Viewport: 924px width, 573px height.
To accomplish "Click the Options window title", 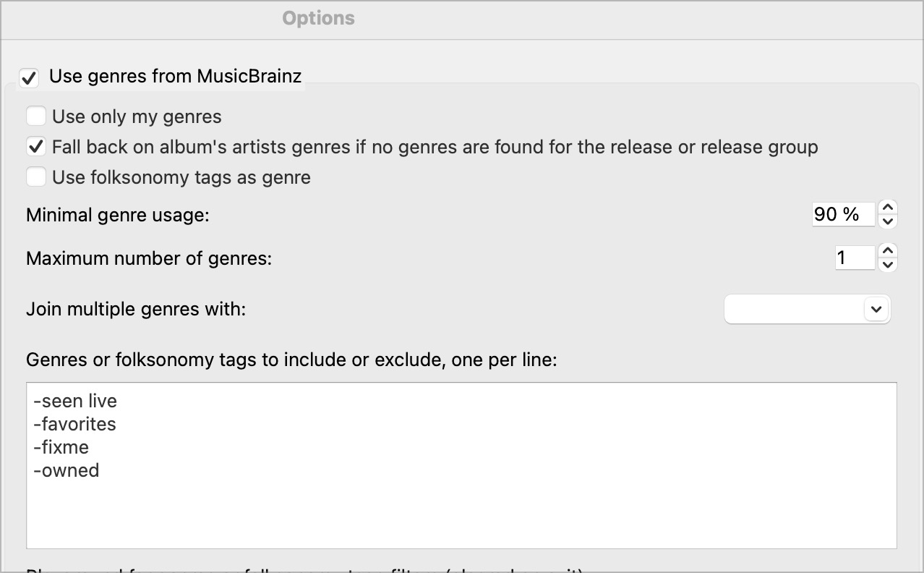I will [x=318, y=18].
